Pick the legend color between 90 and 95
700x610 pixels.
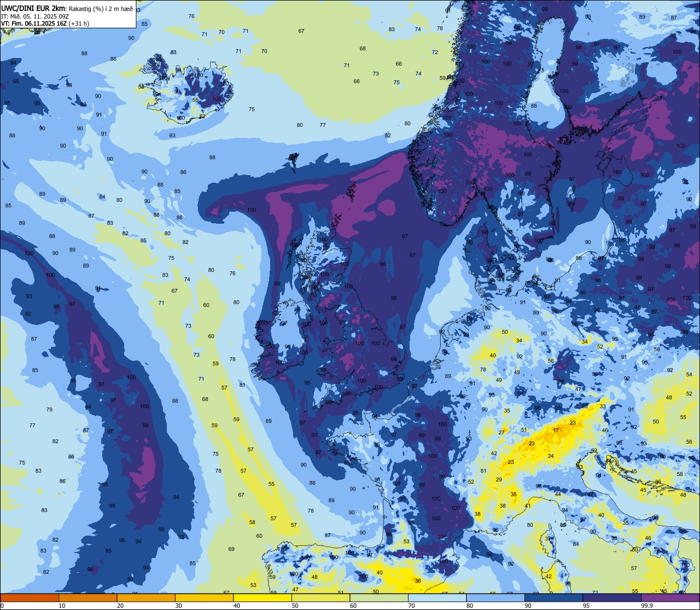(x=553, y=597)
